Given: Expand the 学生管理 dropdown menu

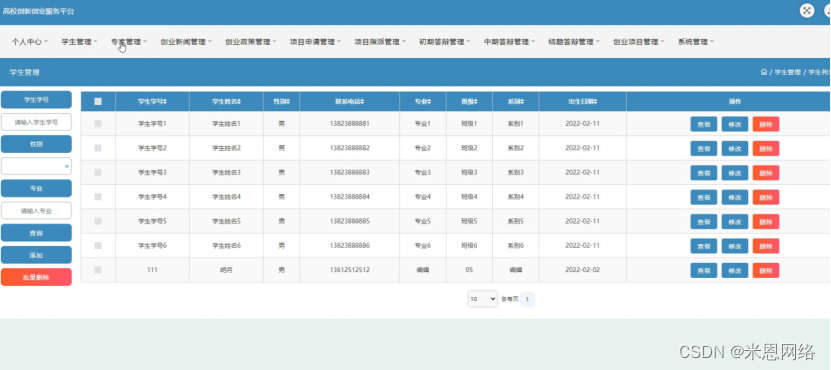Looking at the screenshot, I should pos(79,41).
